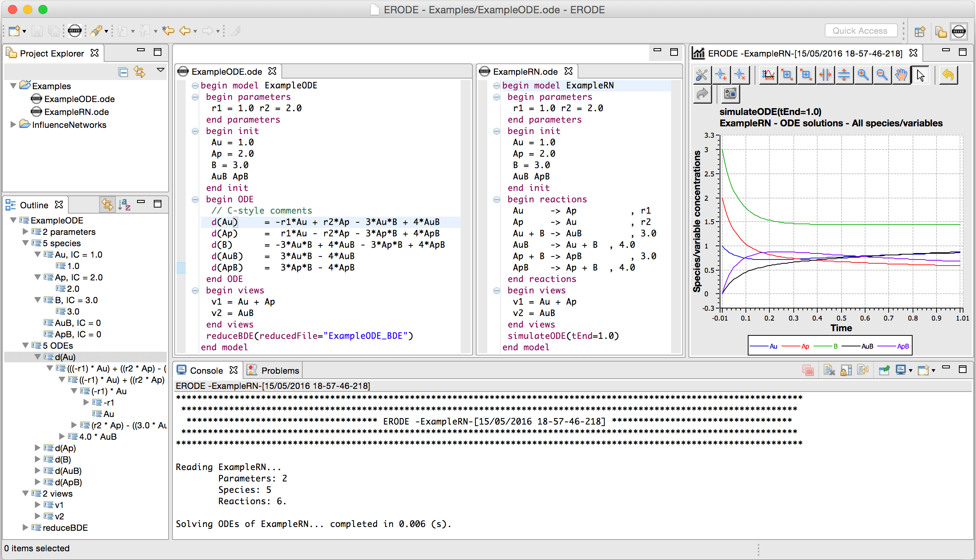
Task: Expand the d(Ap) node in Outline
Action: [x=38, y=448]
